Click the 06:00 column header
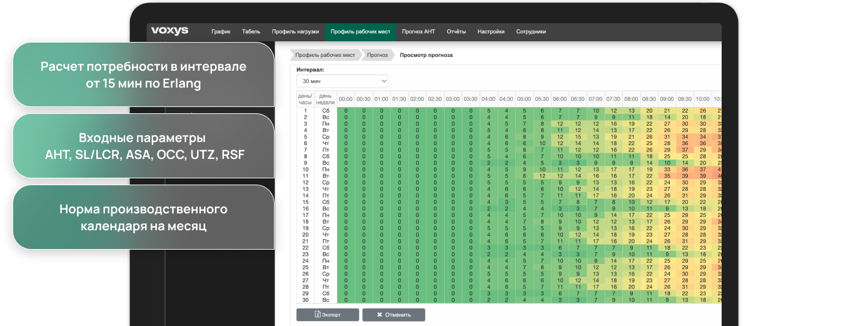The height and width of the screenshot is (326, 868). 560,99
